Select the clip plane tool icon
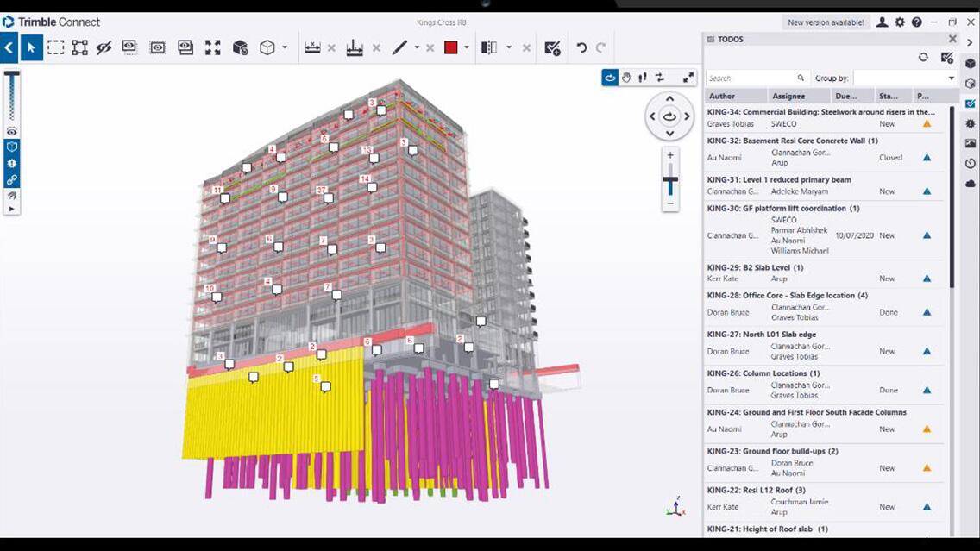Image resolution: width=980 pixels, height=551 pixels. 355,47
